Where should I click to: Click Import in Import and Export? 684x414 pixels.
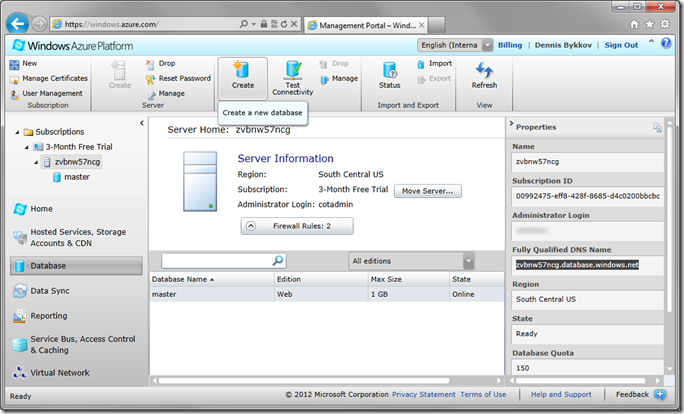click(x=434, y=64)
